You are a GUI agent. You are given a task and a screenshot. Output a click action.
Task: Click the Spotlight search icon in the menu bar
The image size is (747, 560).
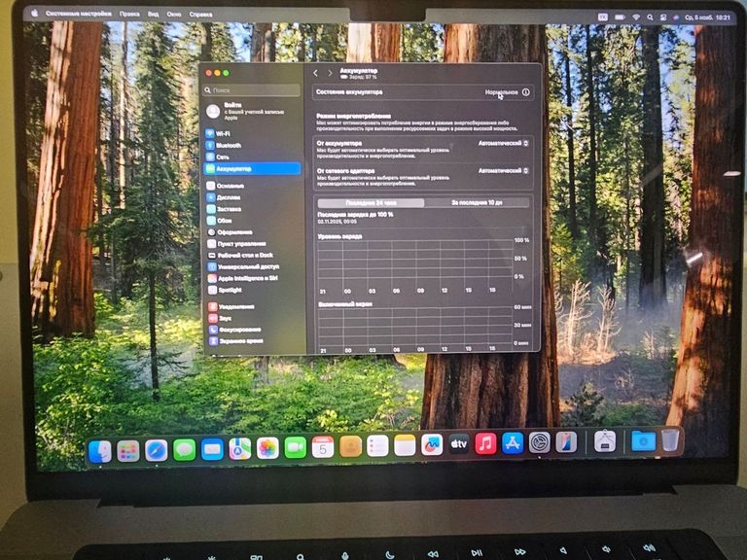[x=650, y=17]
